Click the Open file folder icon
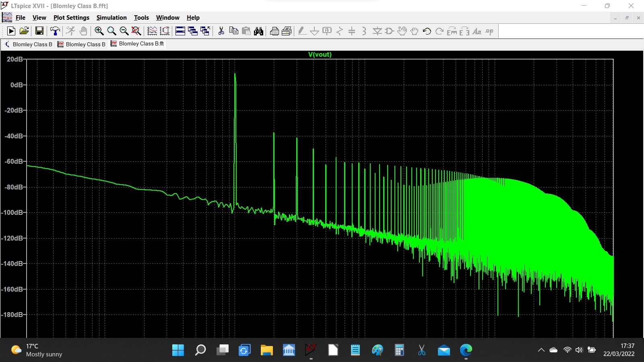644x362 pixels. pos(24,31)
